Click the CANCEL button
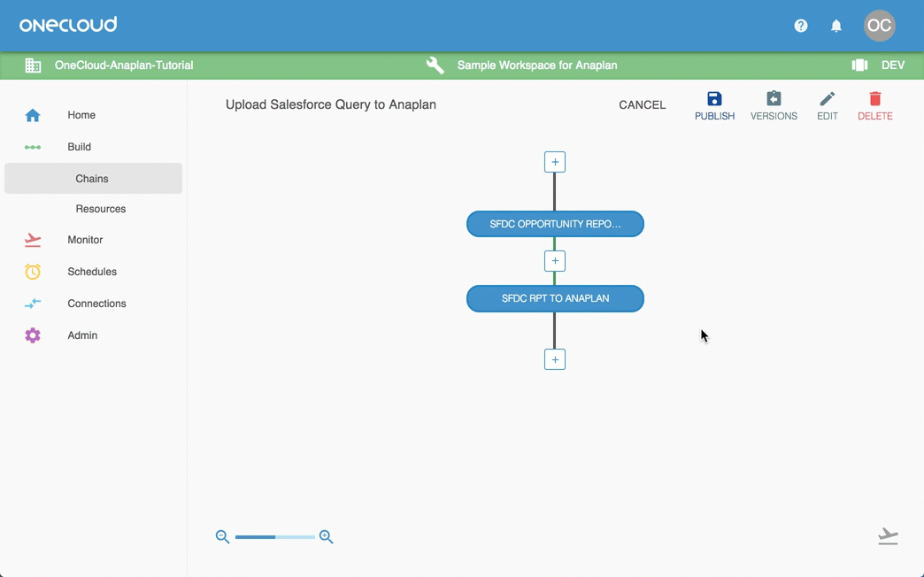The height and width of the screenshot is (577, 924). point(642,105)
